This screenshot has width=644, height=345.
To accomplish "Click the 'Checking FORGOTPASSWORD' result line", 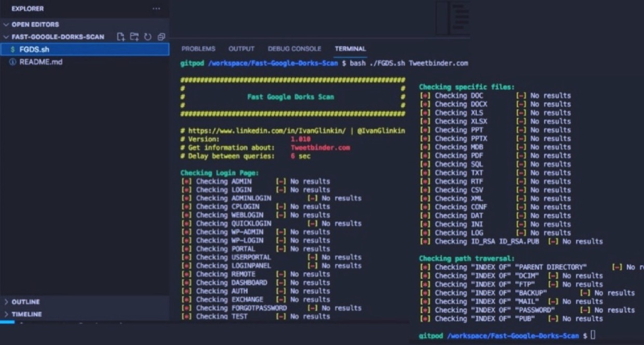I will (x=271, y=308).
